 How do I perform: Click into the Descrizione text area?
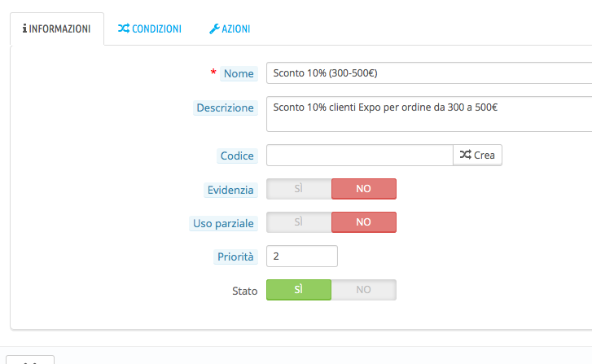[429, 114]
